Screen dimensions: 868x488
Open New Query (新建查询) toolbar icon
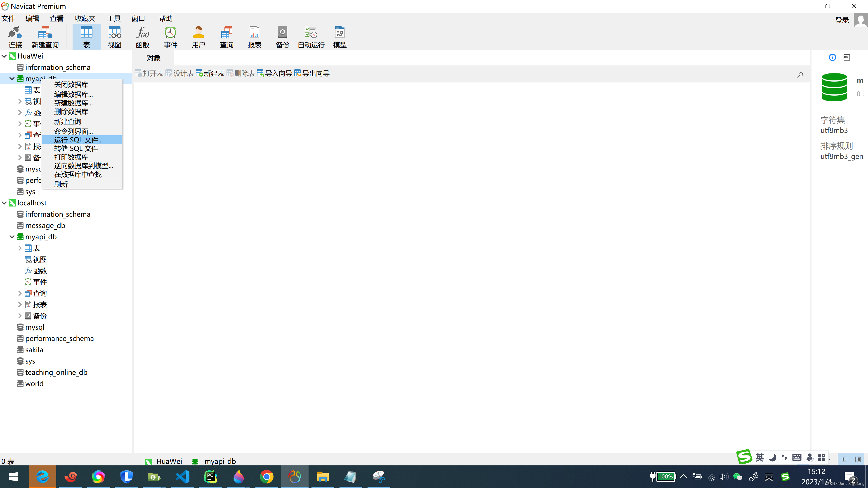pyautogui.click(x=45, y=37)
